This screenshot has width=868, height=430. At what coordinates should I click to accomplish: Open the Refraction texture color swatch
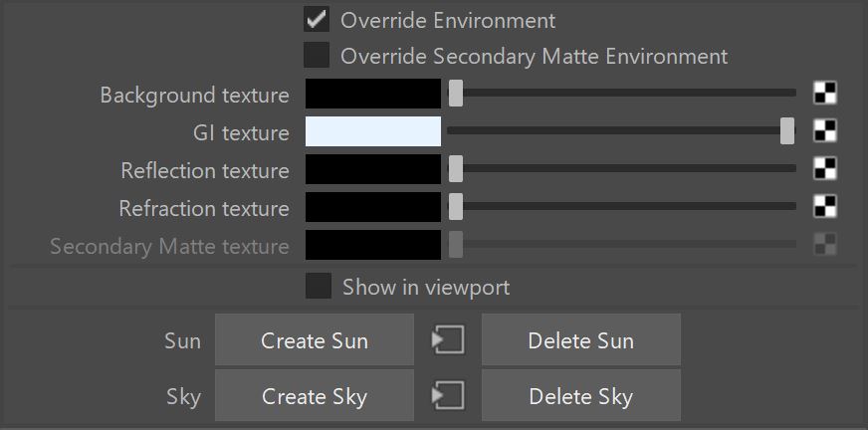(373, 207)
